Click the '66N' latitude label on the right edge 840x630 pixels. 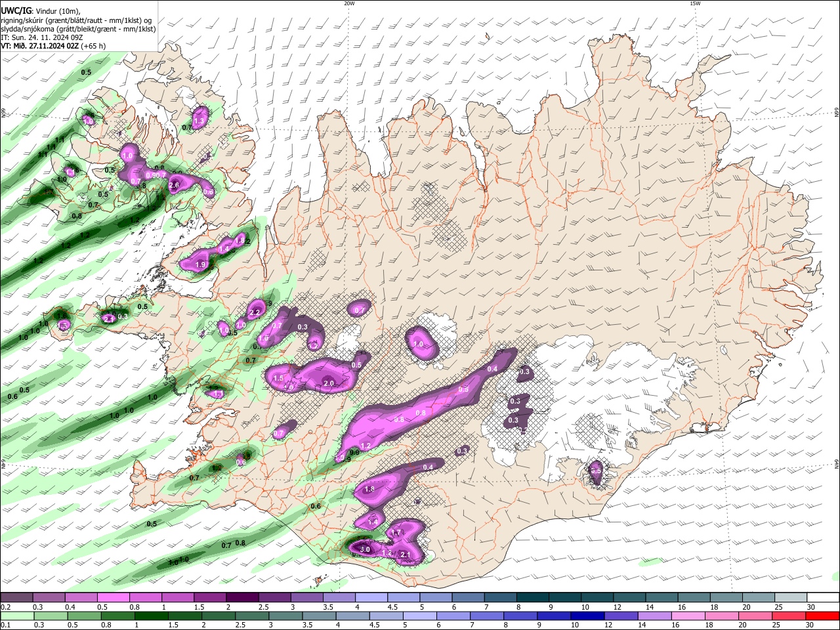tap(836, 112)
